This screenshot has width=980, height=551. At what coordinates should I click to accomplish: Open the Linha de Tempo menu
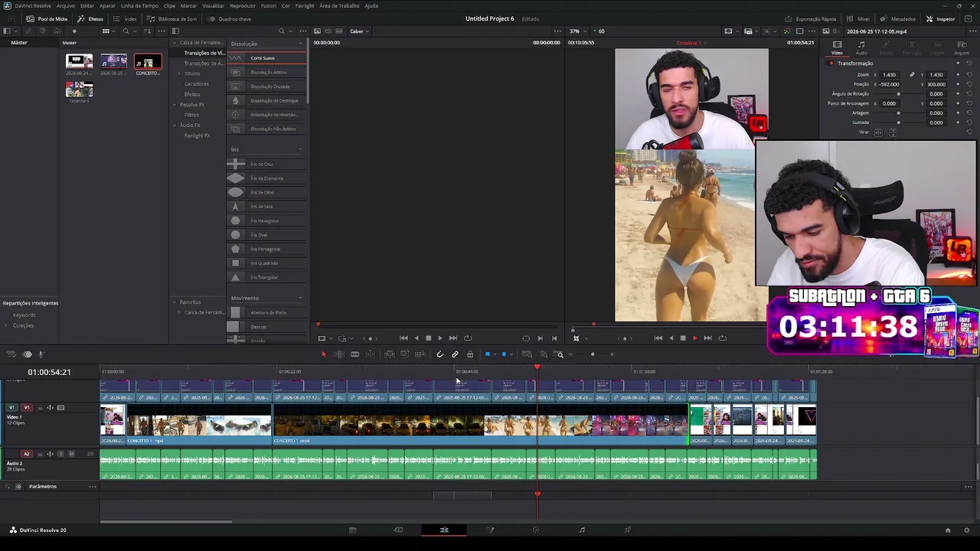139,5
